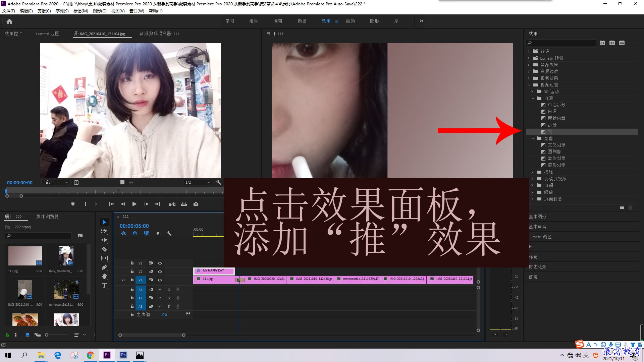Open the 适合 zoom level dropdown
This screenshot has width=644, height=362.
pos(56,182)
